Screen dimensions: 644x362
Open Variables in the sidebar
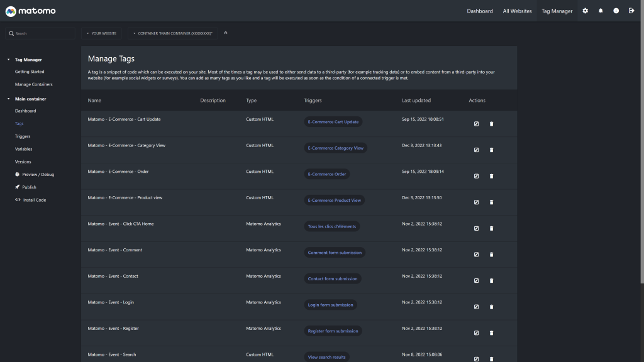coord(23,149)
